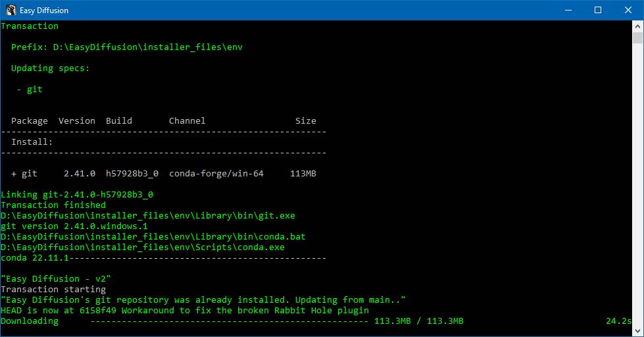Click the scrollbar down arrow

(x=638, y=331)
